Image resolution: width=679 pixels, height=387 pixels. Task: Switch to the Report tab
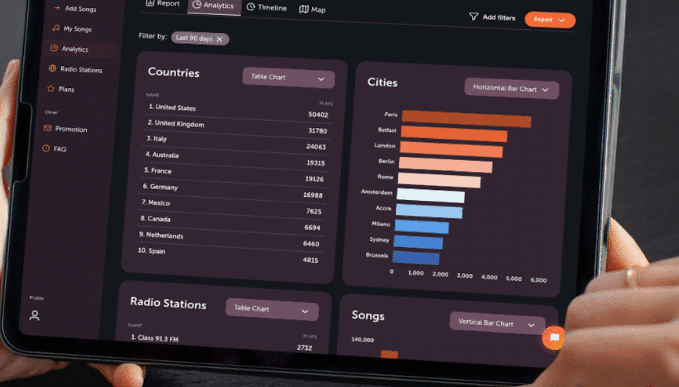coord(163,3)
